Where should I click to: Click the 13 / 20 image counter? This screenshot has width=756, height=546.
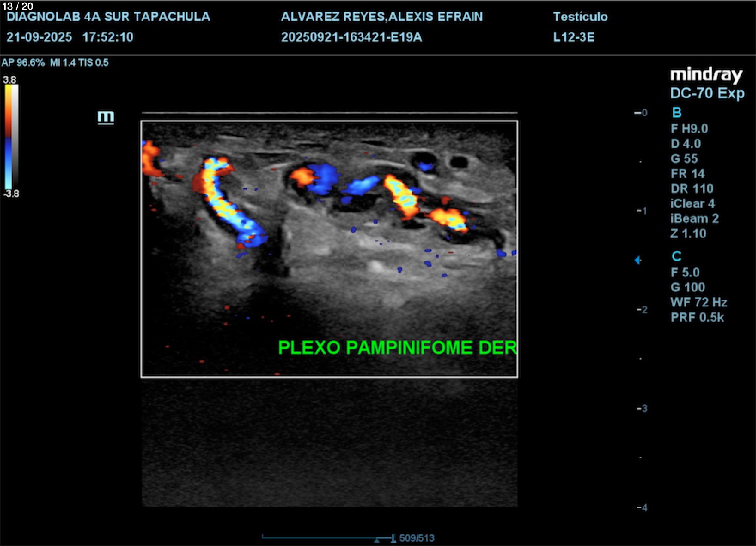pyautogui.click(x=18, y=6)
